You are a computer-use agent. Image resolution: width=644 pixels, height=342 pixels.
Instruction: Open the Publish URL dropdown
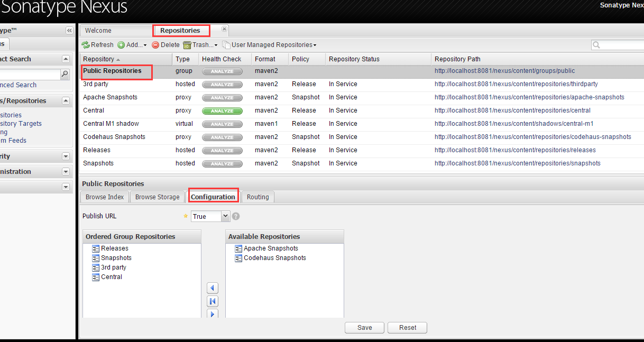(225, 216)
